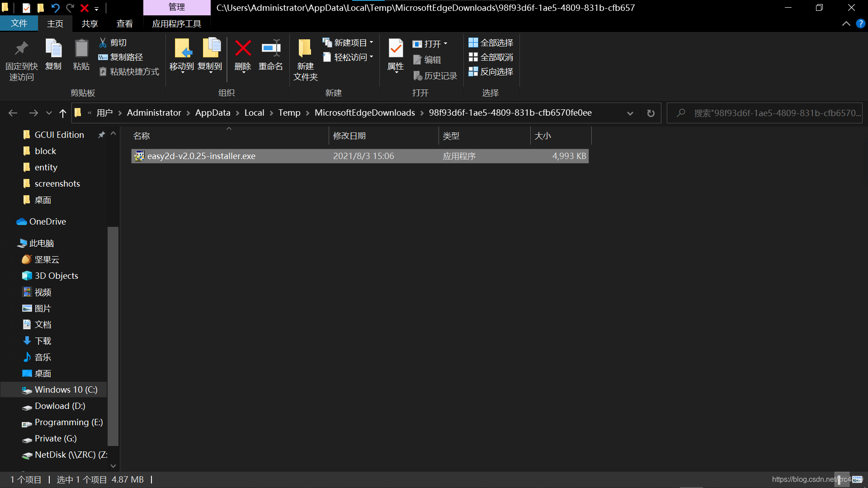Open the address bar history dropdown
868x488 pixels.
(x=630, y=113)
